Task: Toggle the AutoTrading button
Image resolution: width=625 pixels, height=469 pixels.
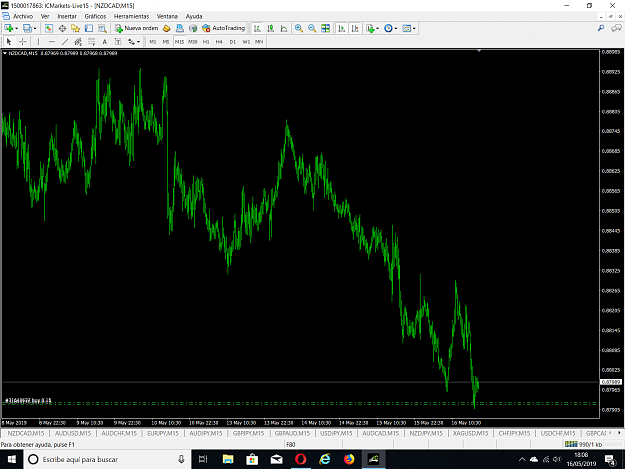Action: (x=224, y=28)
